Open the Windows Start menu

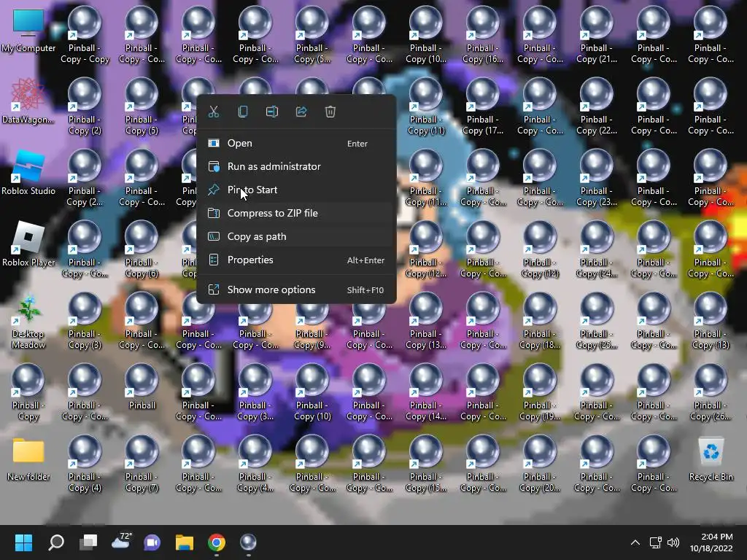pos(23,542)
